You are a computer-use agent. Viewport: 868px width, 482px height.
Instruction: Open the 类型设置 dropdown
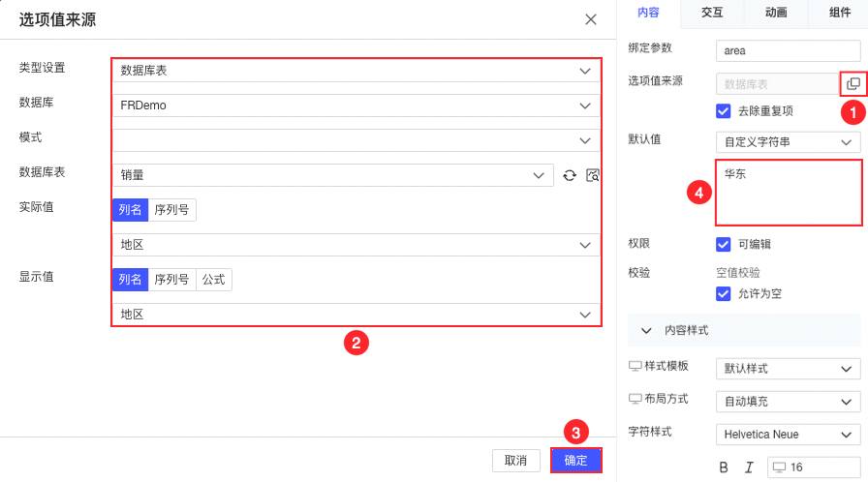[356, 71]
